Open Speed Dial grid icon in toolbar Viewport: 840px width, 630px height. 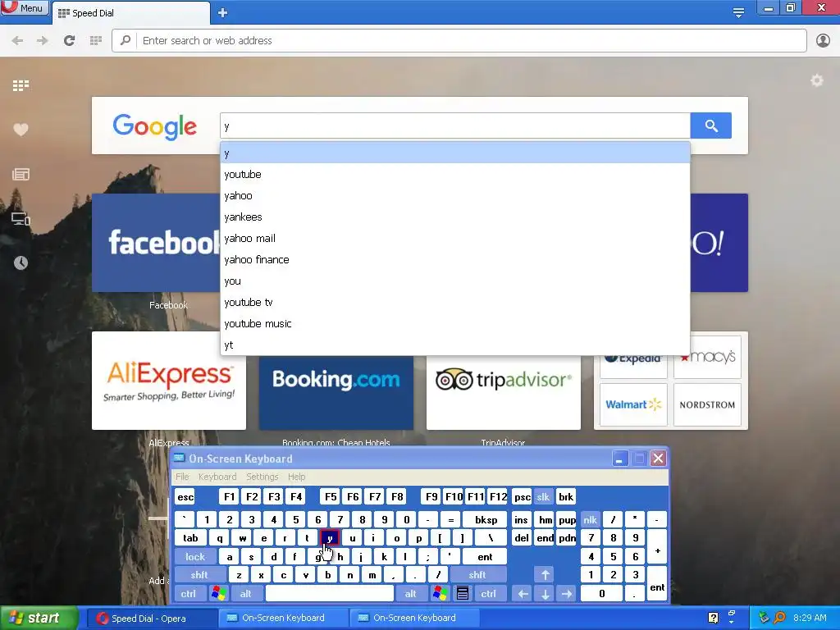click(x=96, y=41)
